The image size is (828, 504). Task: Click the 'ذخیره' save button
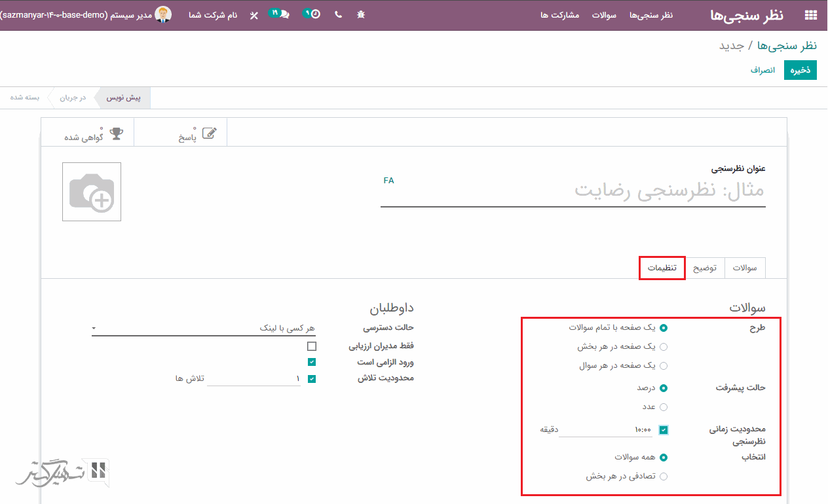click(x=800, y=70)
